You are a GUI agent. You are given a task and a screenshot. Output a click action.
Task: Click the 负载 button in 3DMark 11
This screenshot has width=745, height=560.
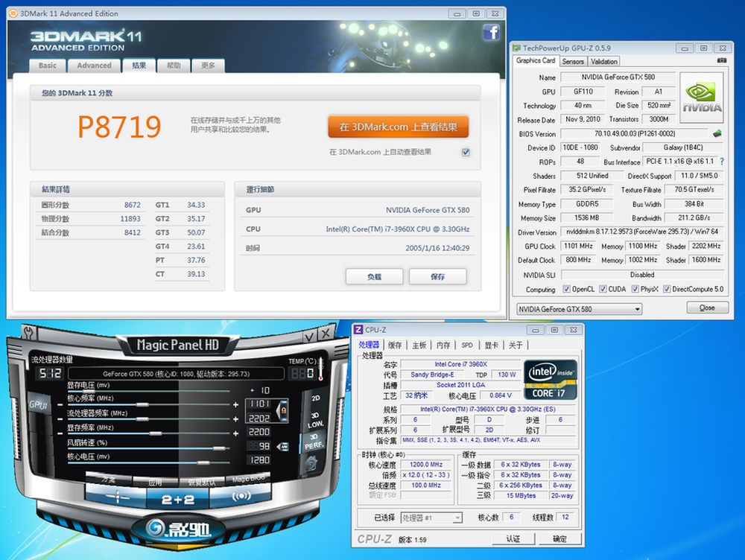[x=375, y=276]
